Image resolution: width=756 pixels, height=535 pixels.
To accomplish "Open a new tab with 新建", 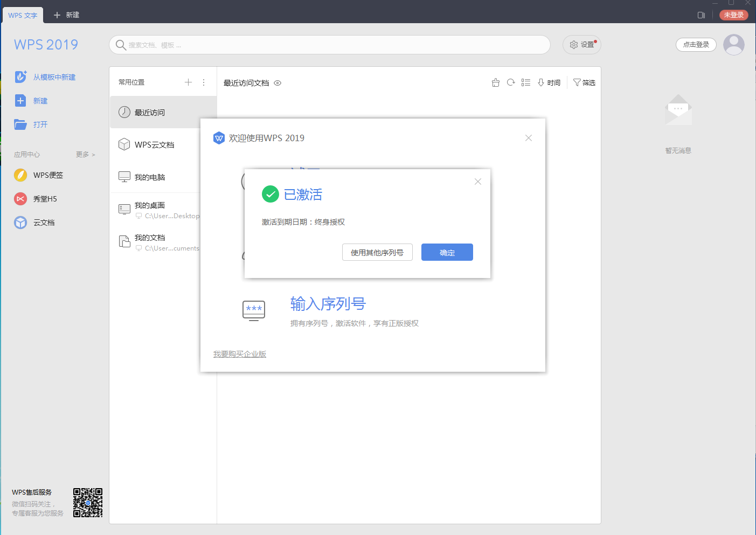I will pyautogui.click(x=66, y=15).
